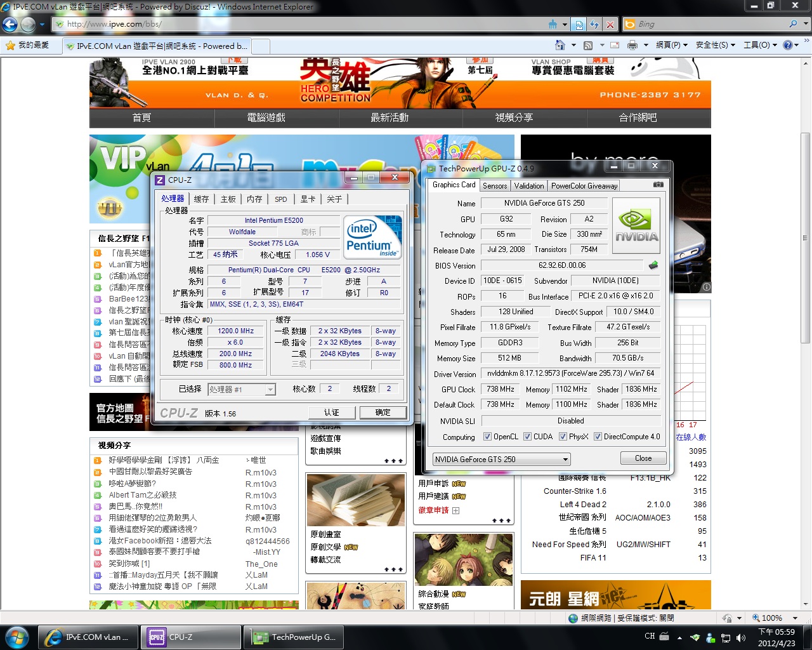
Task: Click the RSS feeds icon in command bar
Action: (x=588, y=45)
